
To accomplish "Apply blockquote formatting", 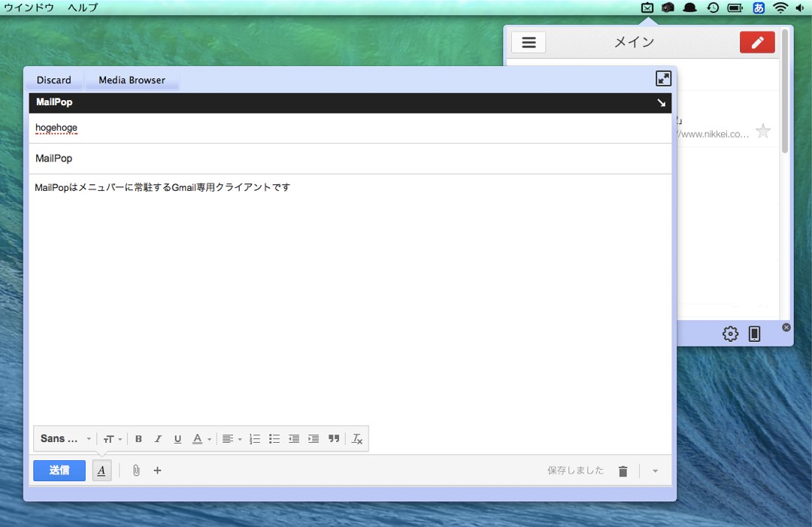I will point(334,439).
